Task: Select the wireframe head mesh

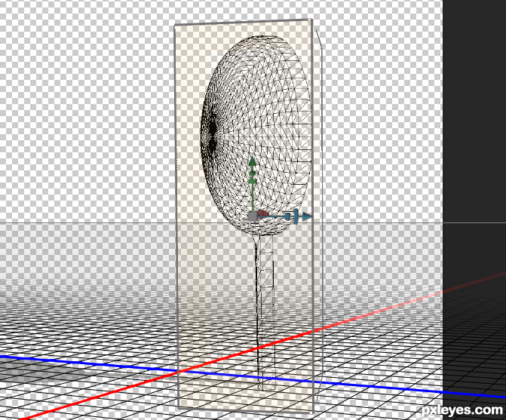Action: (x=256, y=136)
